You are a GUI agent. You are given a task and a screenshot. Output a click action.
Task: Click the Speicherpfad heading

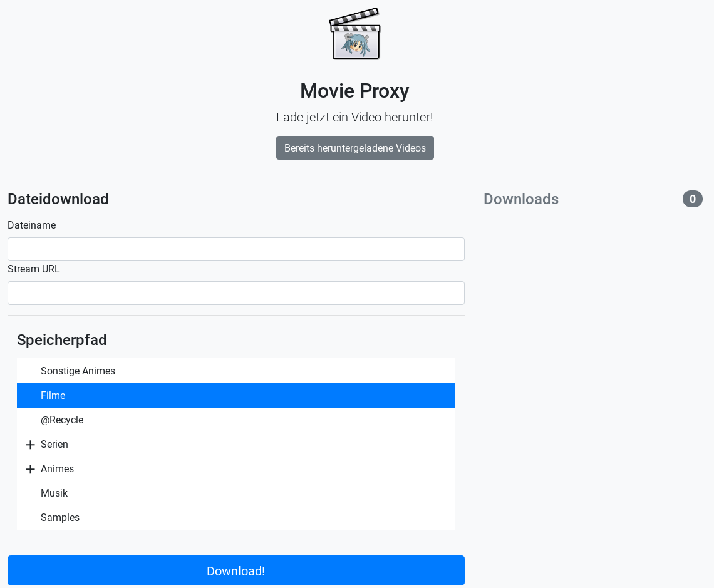pos(61,340)
